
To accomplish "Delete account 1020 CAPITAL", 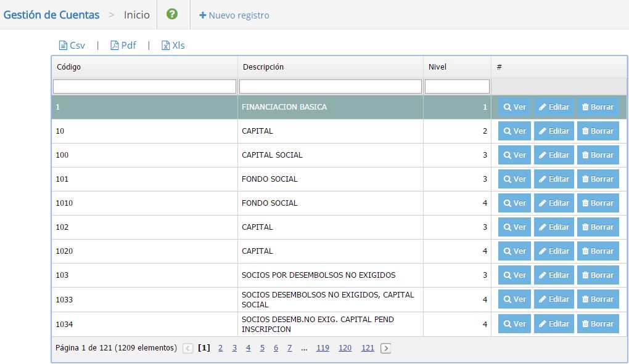I will (x=598, y=251).
